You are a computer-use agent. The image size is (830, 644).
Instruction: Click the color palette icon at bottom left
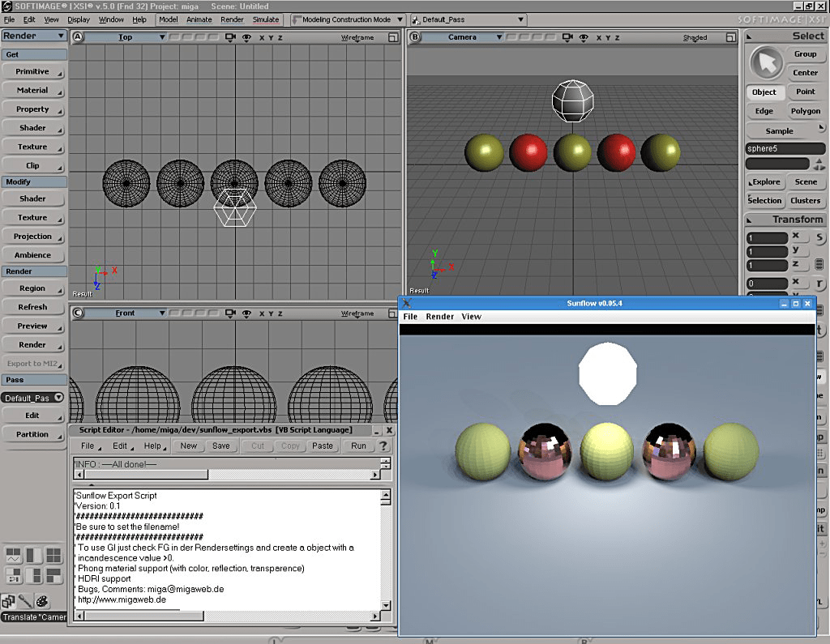pyautogui.click(x=42, y=601)
